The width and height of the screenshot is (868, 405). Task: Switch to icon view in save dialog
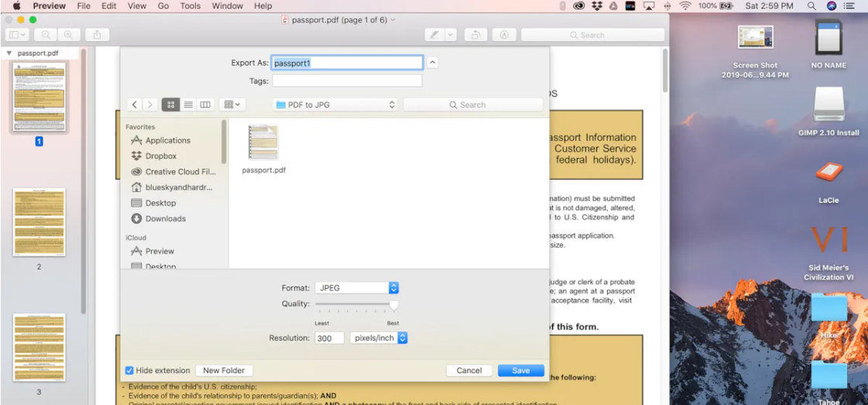[170, 105]
